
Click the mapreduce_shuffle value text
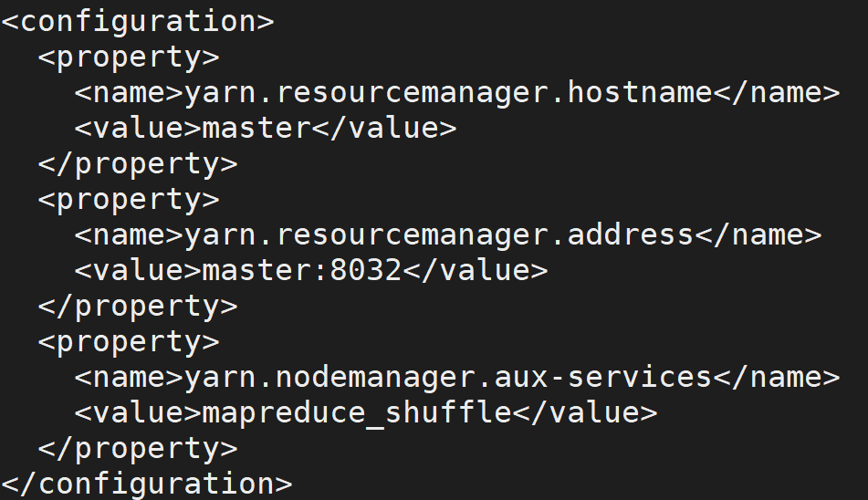pos(357,413)
